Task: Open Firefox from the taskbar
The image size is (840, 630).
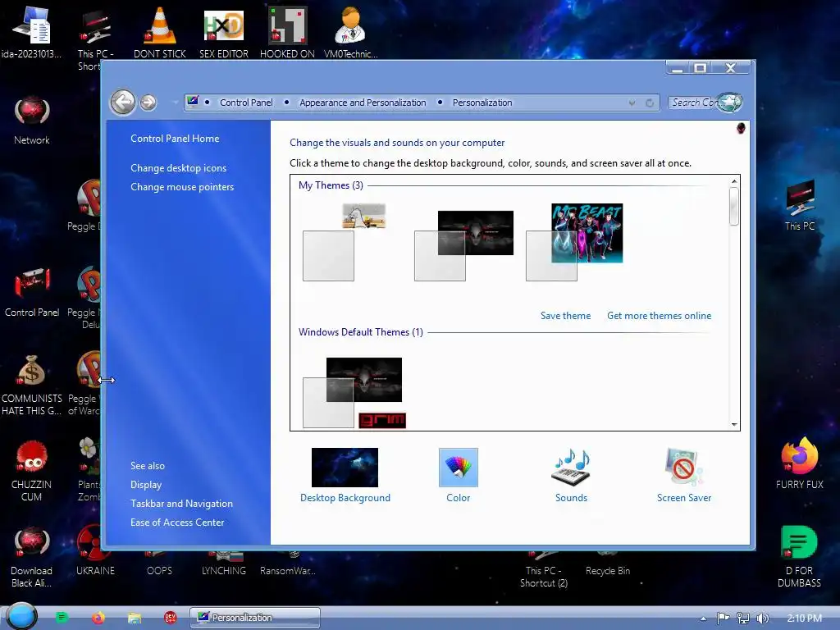Action: tap(98, 618)
